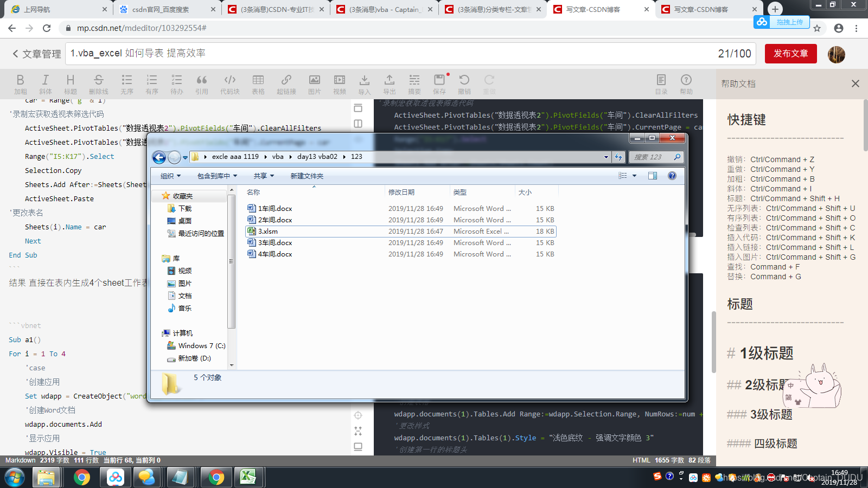Image resolution: width=868 pixels, height=488 pixels.
Task: Insert a video with the 视频 icon
Action: (340, 84)
